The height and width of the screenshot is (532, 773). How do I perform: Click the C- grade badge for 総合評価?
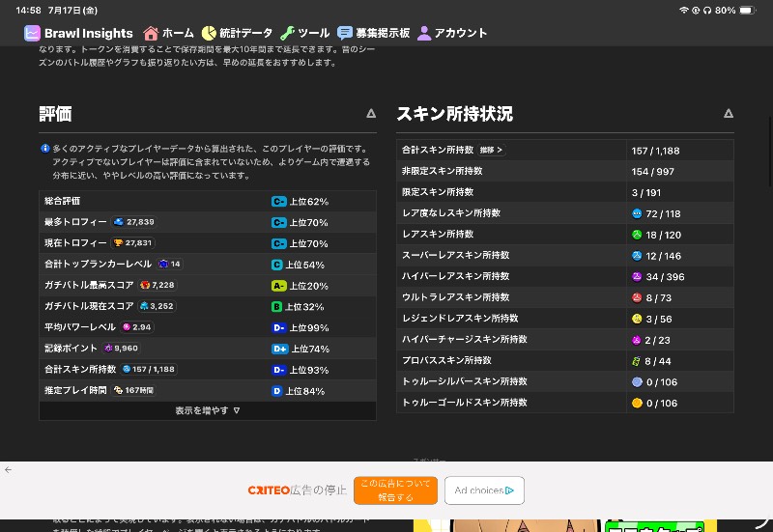[278, 202]
